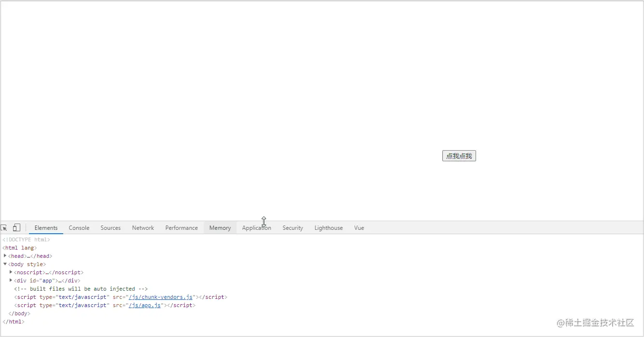Image resolution: width=644 pixels, height=337 pixels.
Task: Open the Performance tab
Action: [182, 228]
